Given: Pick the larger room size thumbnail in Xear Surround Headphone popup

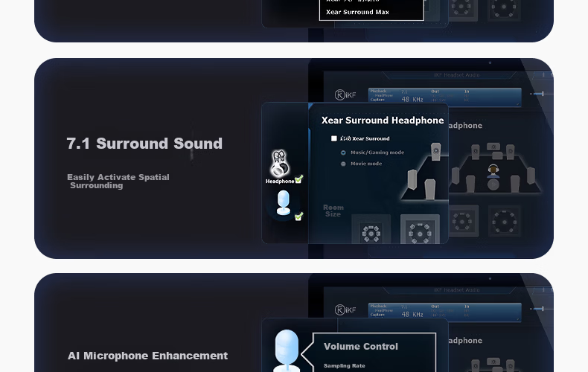Looking at the screenshot, I should click(420, 229).
